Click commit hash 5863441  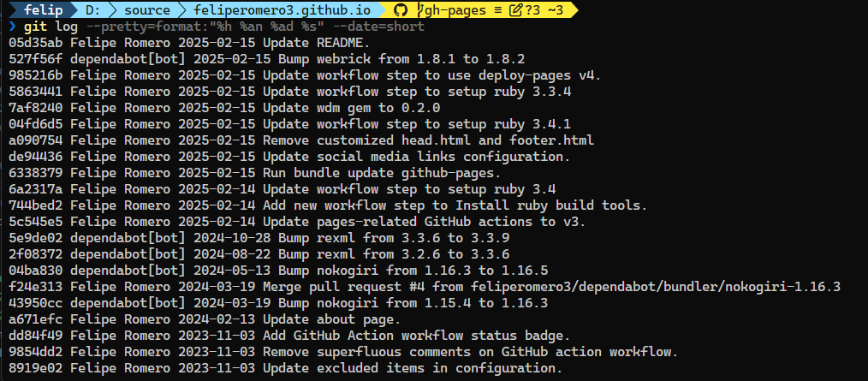click(x=35, y=92)
